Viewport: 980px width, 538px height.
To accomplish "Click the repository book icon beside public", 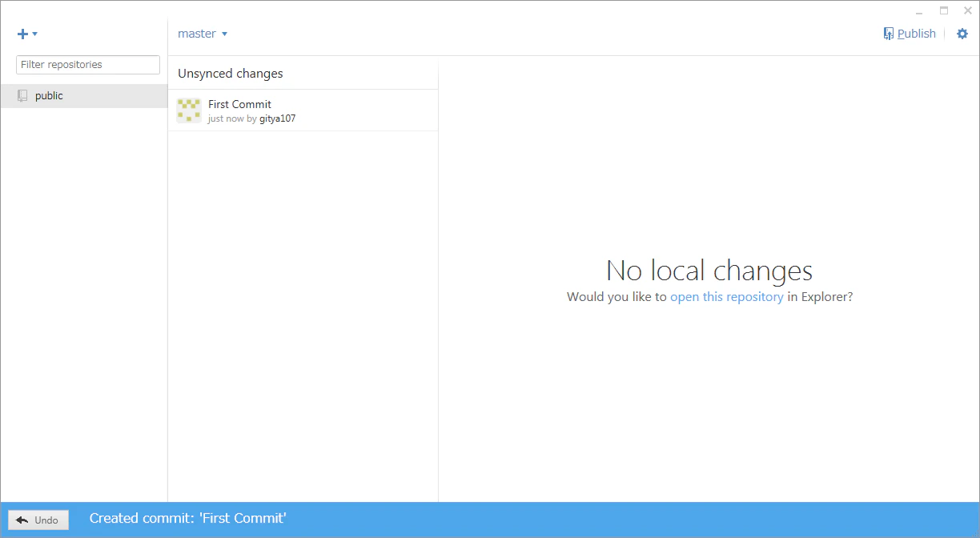I will point(22,96).
